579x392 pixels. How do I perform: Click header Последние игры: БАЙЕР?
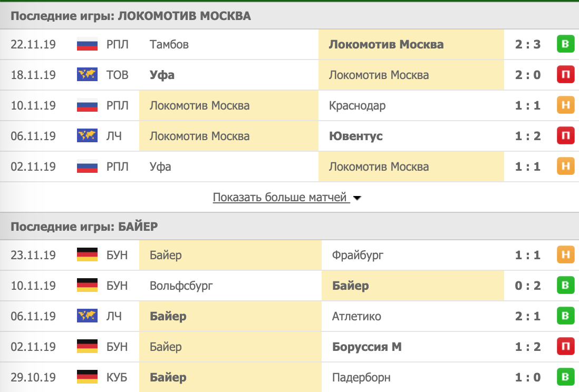click(84, 226)
